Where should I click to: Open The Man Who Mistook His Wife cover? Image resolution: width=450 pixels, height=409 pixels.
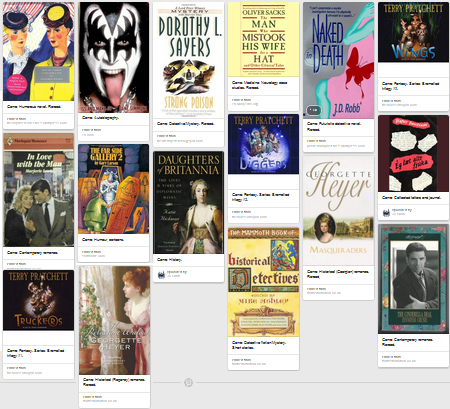click(264, 39)
